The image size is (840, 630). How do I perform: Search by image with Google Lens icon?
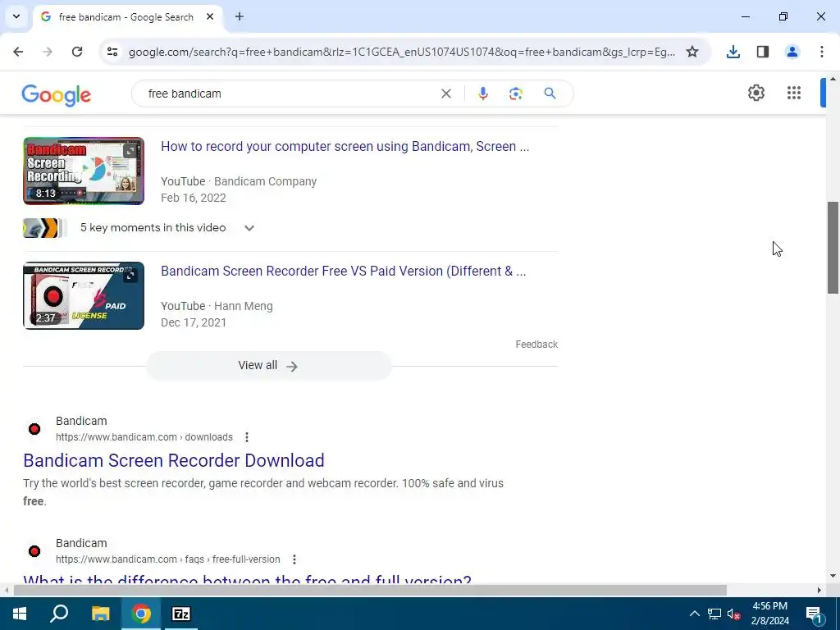coord(515,94)
